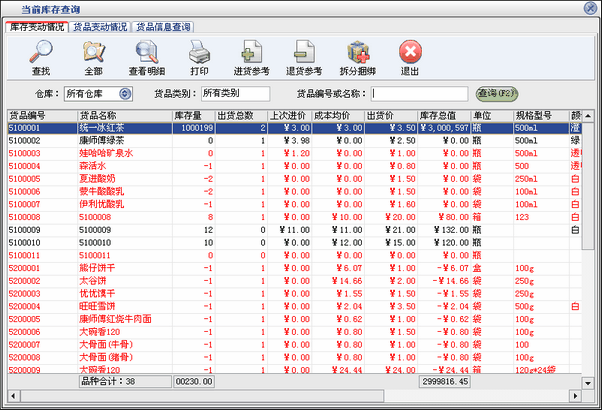Select the 库存变动情况 tab
The height and width of the screenshot is (410, 602).
[x=36, y=27]
